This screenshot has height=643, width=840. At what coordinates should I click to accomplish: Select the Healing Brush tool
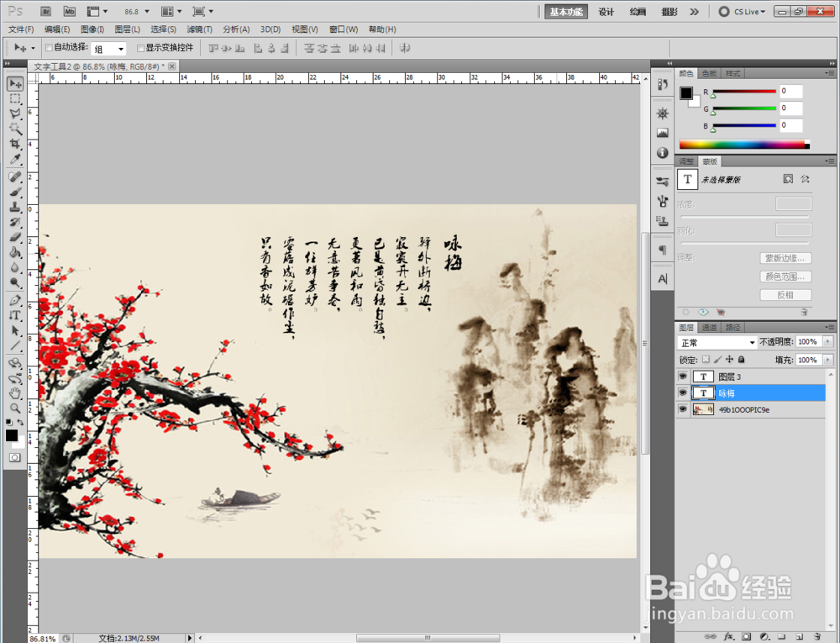(15, 177)
